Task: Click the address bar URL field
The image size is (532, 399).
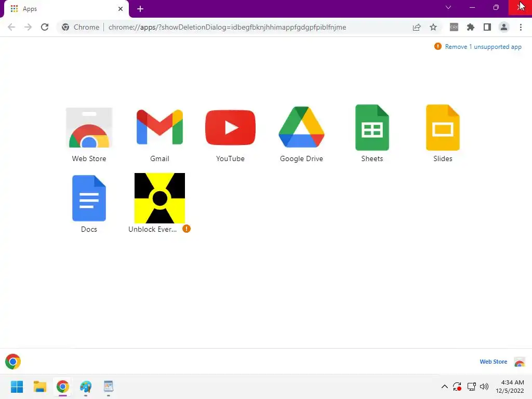Action: (x=228, y=27)
